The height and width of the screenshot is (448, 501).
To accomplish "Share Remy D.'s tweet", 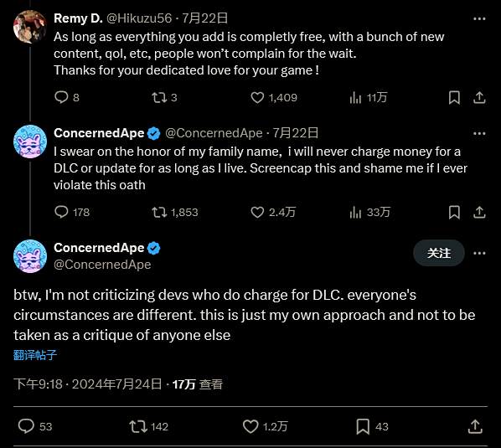I will click(479, 97).
